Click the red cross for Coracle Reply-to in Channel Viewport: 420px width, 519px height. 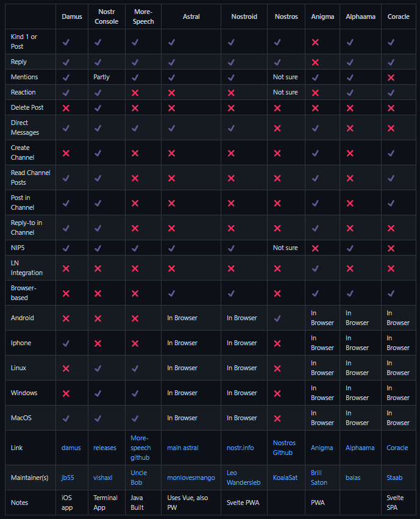click(391, 228)
